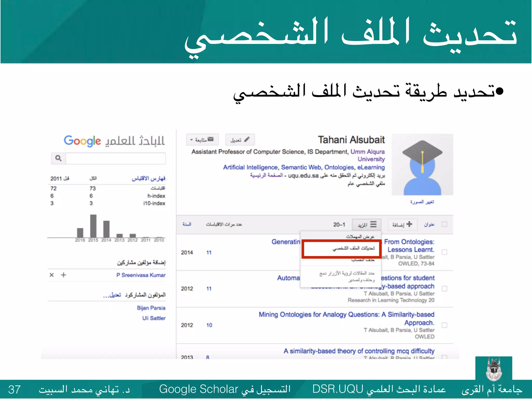Click the 2015 citations bar in chart
The image size is (532, 399).
pos(93,226)
